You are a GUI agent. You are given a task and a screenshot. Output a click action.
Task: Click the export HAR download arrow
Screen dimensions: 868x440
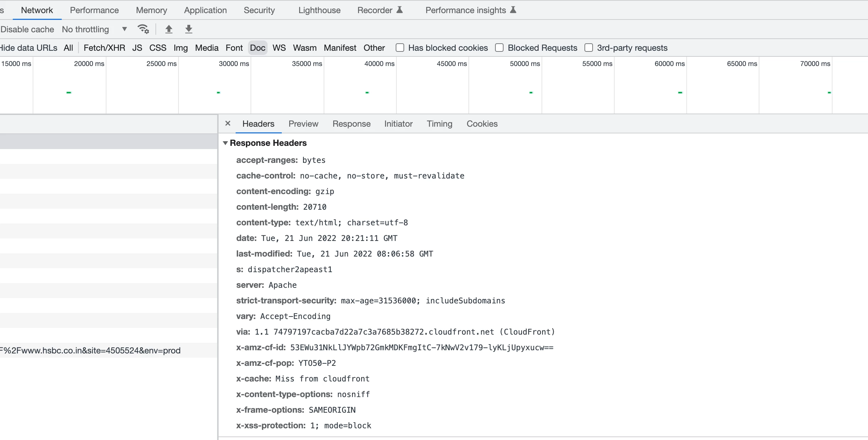click(189, 29)
